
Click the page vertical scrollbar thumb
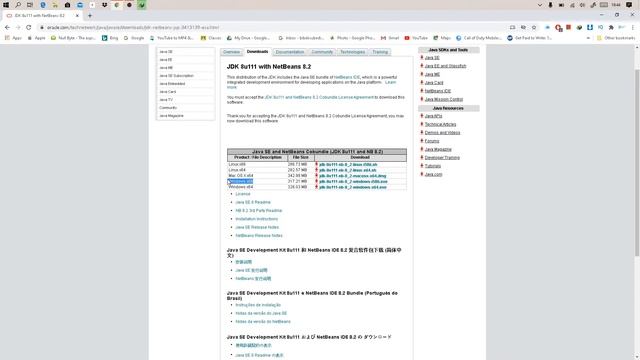tap(637, 162)
